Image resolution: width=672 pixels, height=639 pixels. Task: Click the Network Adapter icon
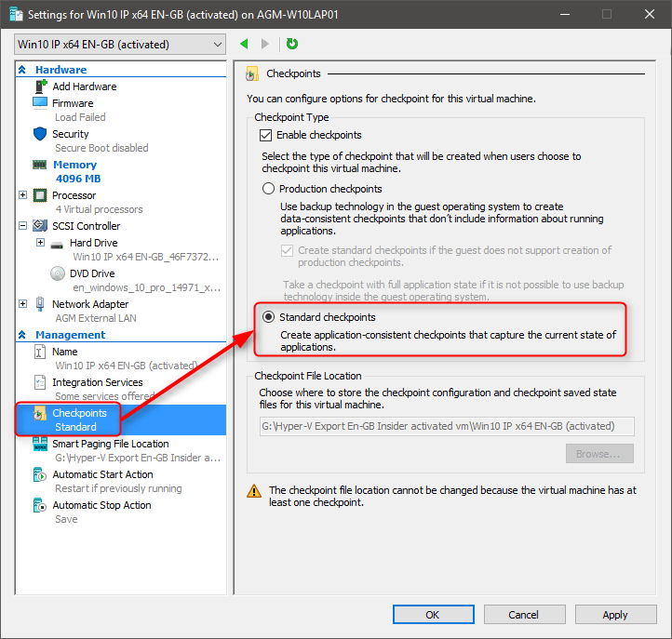(40, 303)
